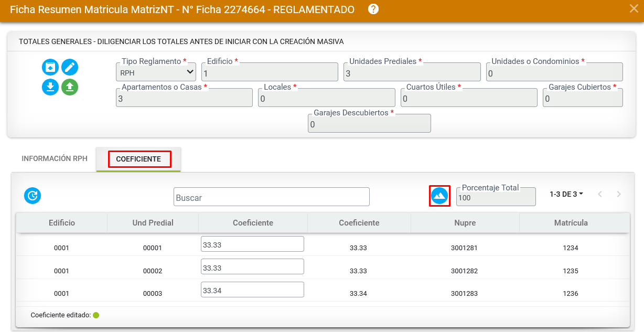Click the Und Predial cell 00001
Screen dimensions: 644x332
pyautogui.click(x=153, y=248)
